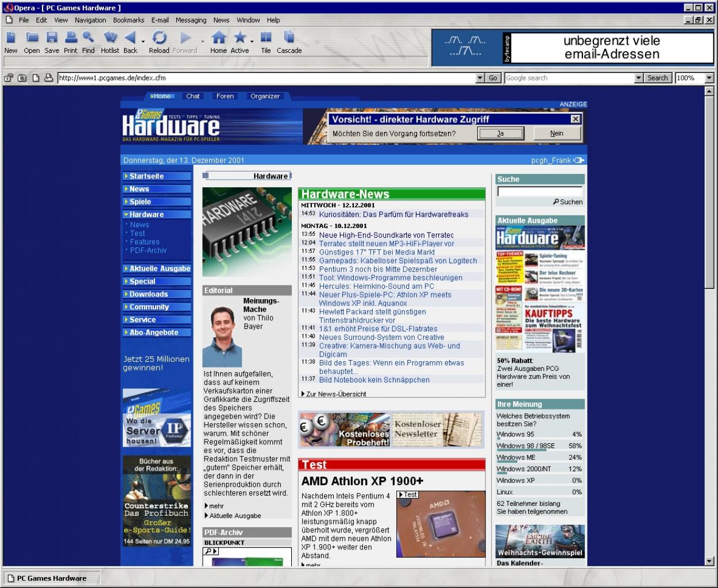Open the Active button dropdown arrow
This screenshot has height=588, width=718.
pyautogui.click(x=252, y=41)
